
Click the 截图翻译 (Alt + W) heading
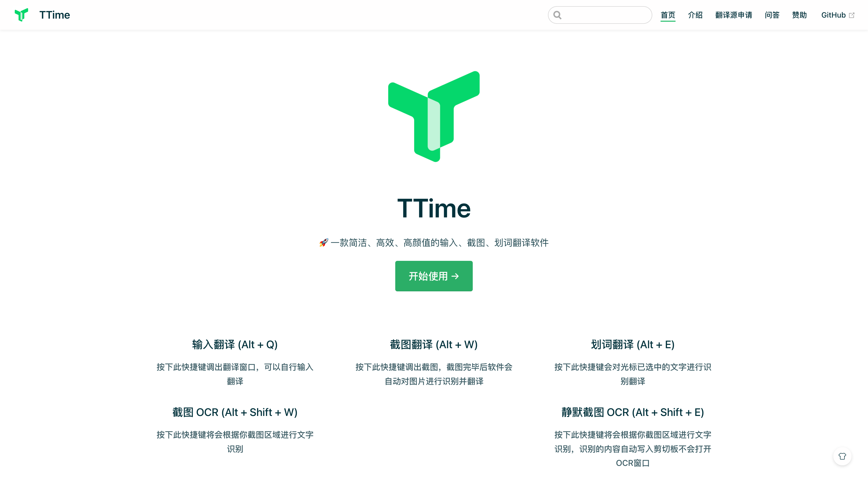pyautogui.click(x=434, y=344)
